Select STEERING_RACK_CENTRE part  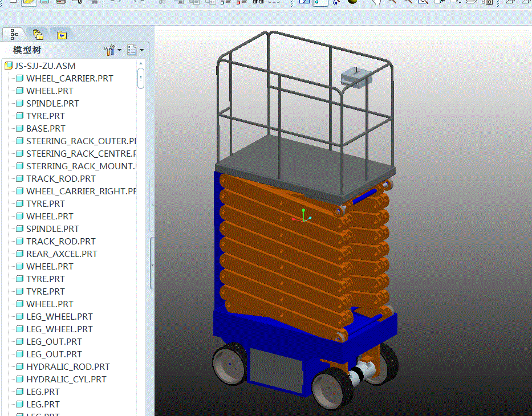pyautogui.click(x=76, y=154)
